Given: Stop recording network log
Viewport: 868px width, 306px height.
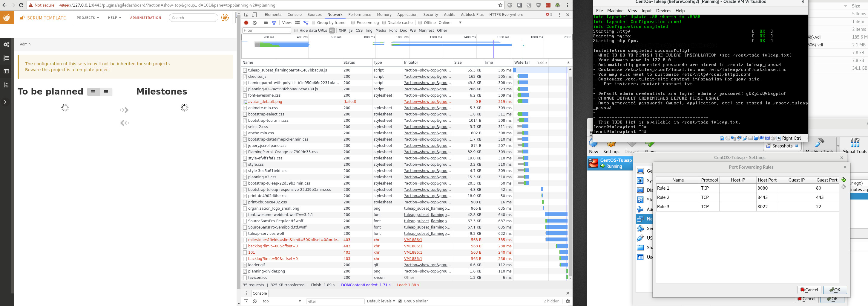Looking at the screenshot, I should [246, 23].
